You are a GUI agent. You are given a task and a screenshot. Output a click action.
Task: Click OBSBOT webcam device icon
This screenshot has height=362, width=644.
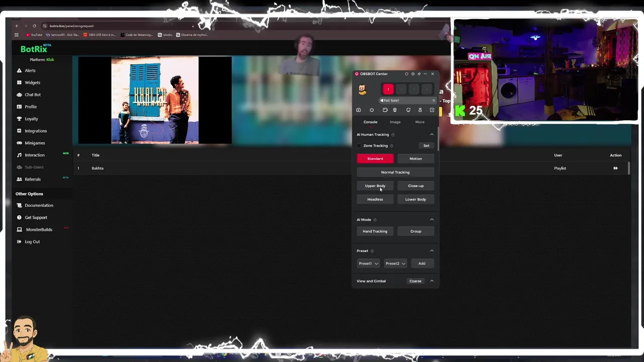395,110
